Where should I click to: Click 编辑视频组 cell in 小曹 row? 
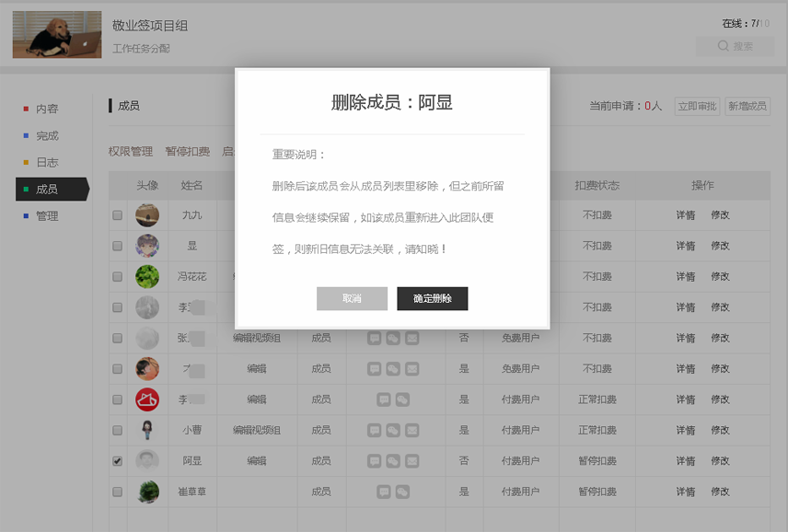click(x=257, y=431)
